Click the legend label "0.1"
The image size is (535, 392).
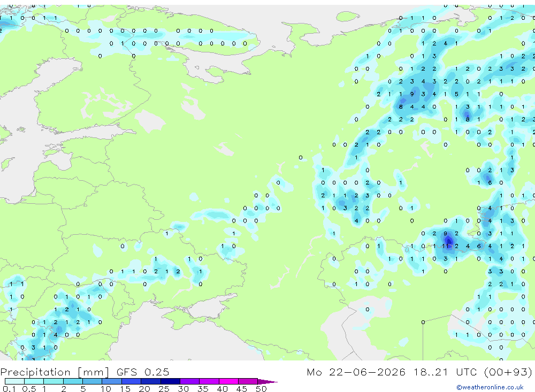(9, 389)
